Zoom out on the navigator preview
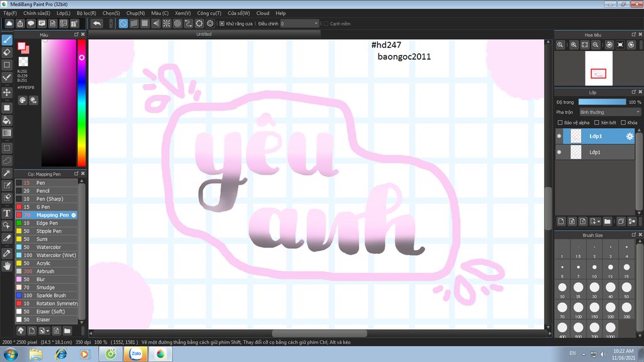 click(x=596, y=45)
